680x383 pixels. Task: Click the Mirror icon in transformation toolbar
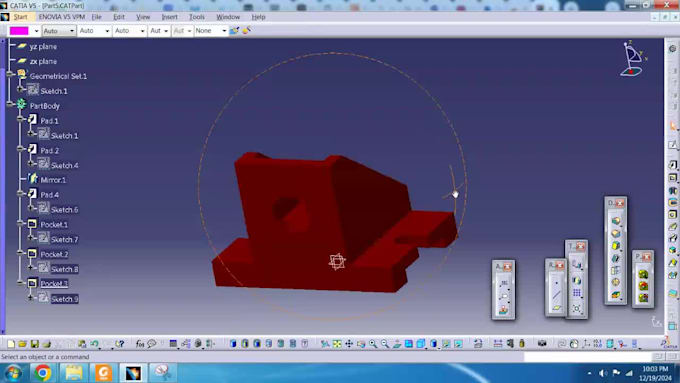(577, 280)
